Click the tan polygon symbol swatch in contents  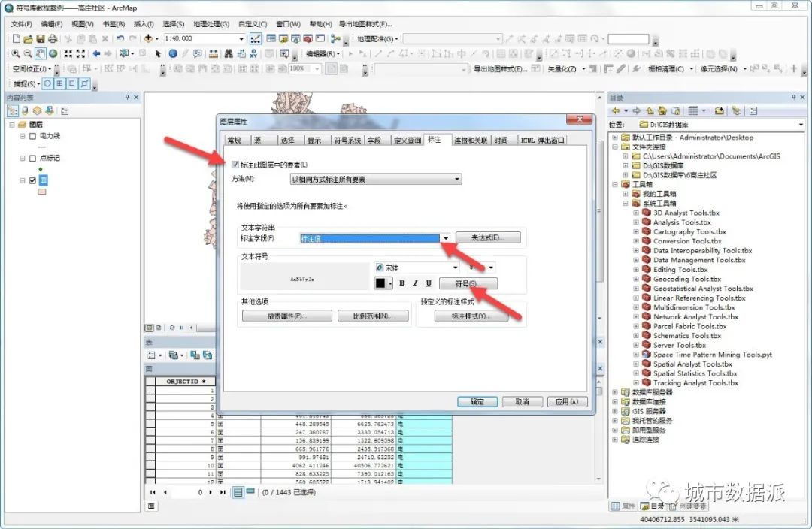click(42, 192)
